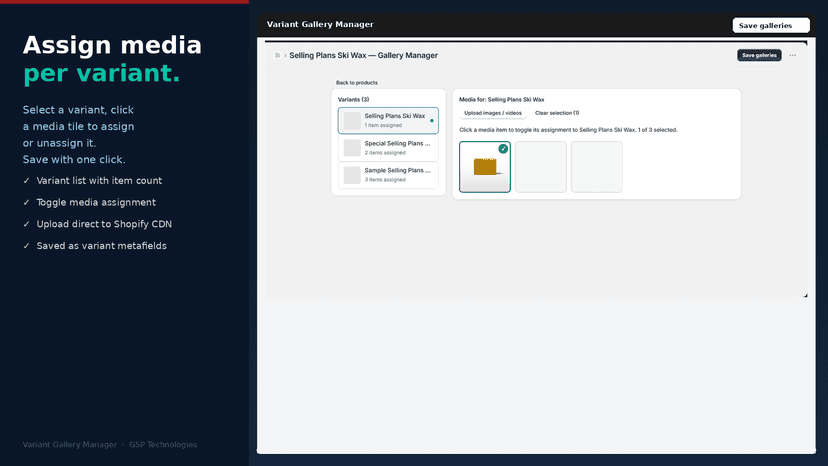Click '3 items assigned' text
The height and width of the screenshot is (466, 828).
point(385,180)
